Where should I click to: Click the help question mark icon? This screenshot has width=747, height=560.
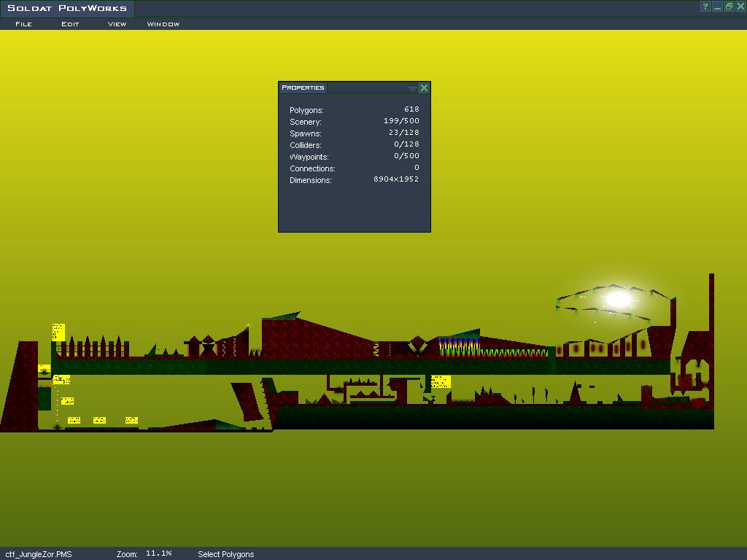click(705, 7)
